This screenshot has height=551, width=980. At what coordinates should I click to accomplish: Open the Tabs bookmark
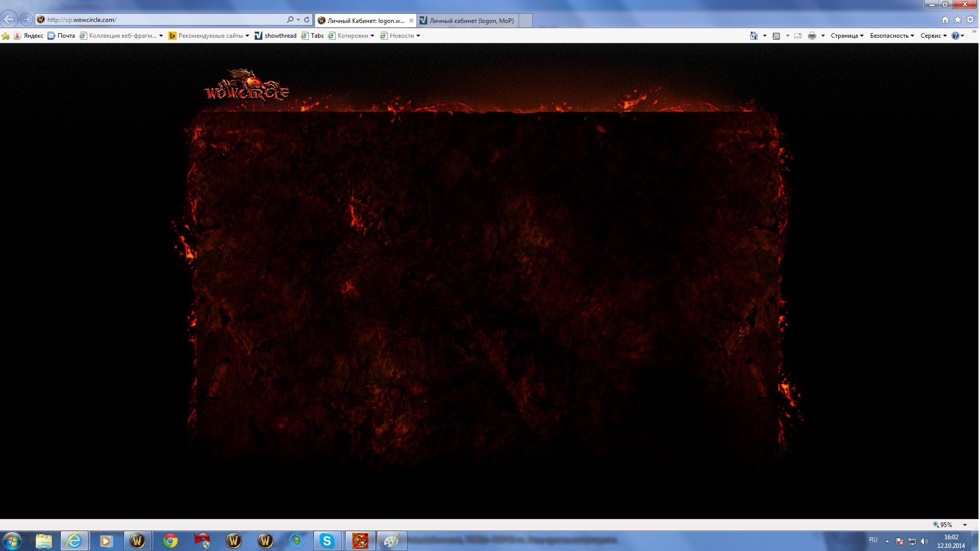point(312,36)
